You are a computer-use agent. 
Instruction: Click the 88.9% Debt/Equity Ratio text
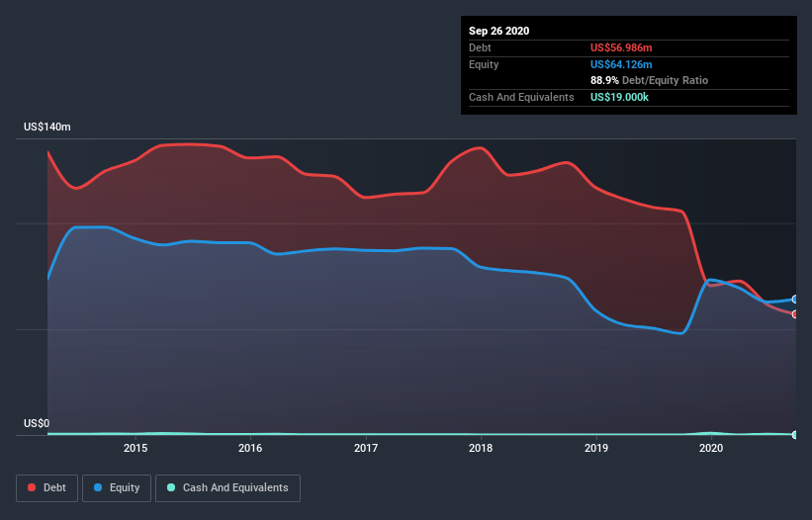(649, 80)
